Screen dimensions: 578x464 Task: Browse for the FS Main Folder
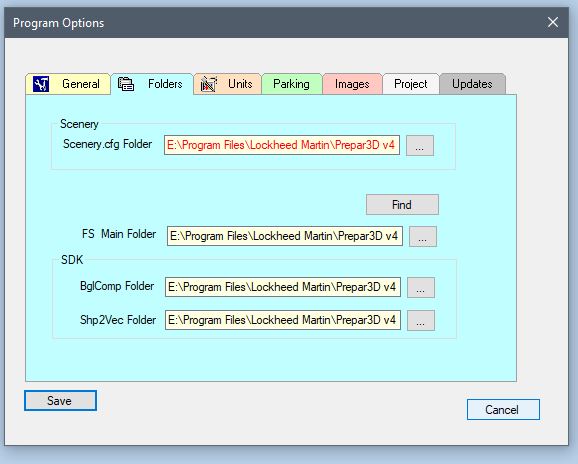point(423,237)
